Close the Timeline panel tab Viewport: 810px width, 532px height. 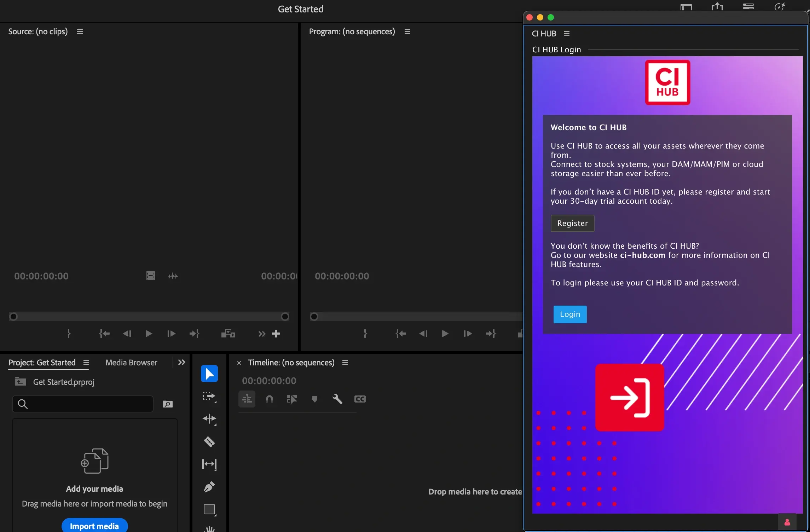tap(239, 363)
